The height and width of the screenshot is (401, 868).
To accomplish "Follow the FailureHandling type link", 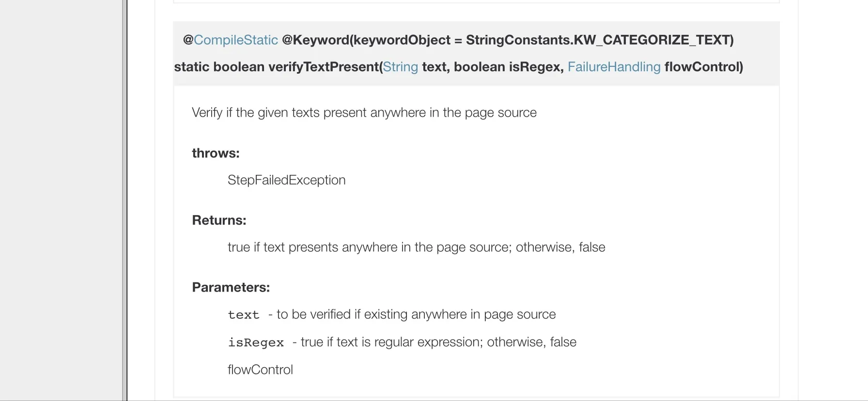I will (614, 67).
